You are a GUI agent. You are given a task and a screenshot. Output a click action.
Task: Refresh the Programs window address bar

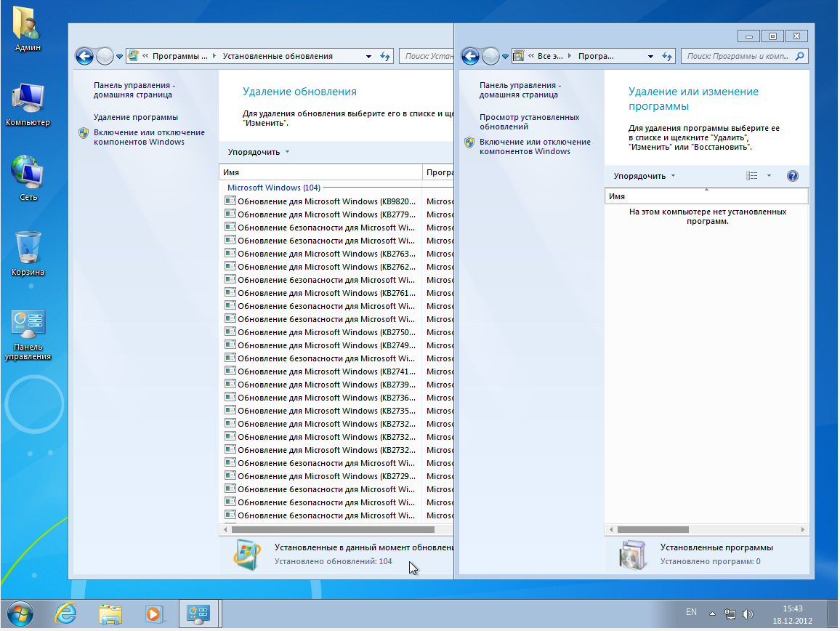(x=667, y=56)
